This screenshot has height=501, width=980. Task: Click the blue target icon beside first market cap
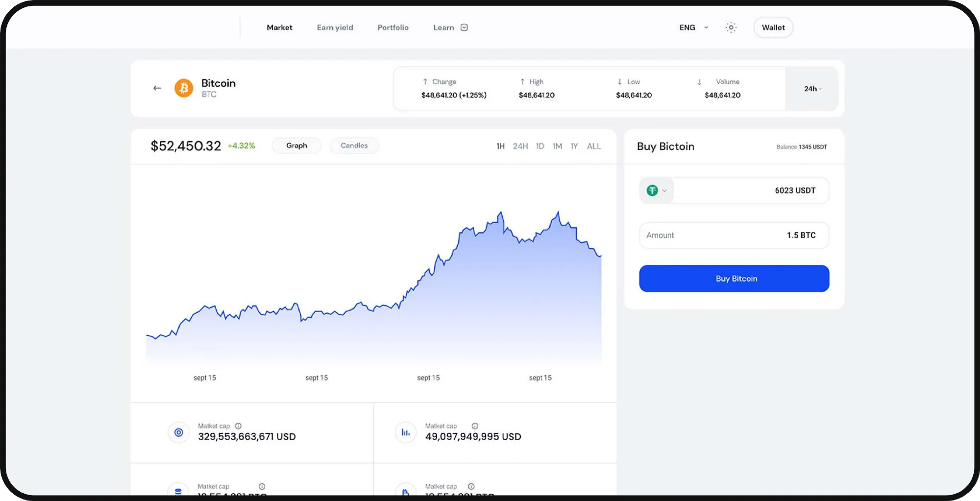179,432
